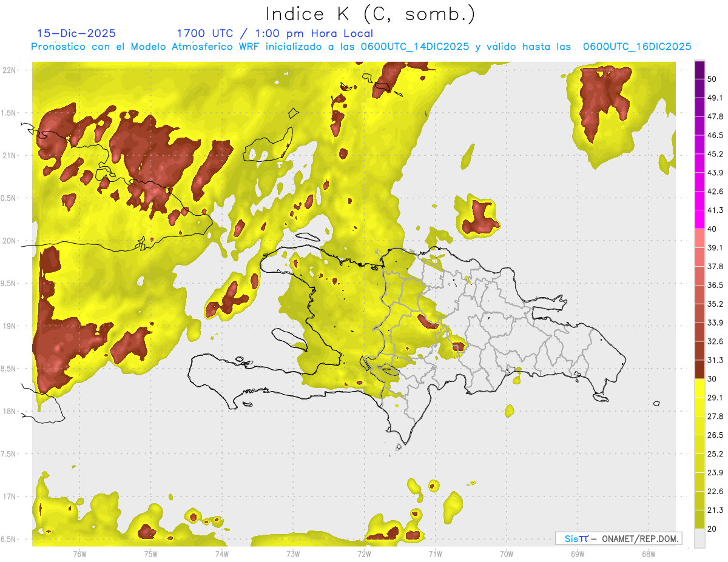This screenshot has width=728, height=562.
Task: Click the legend color between 30 and 31.3
Action: click(699, 369)
